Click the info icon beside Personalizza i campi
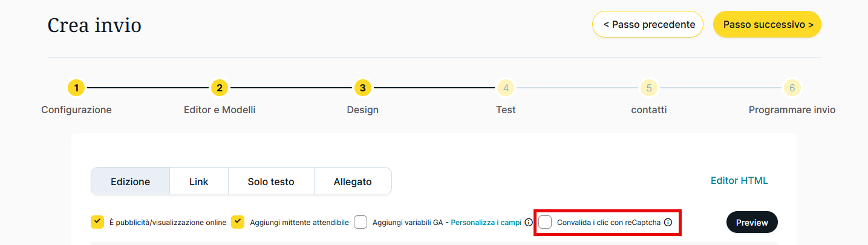Image resolution: width=868 pixels, height=245 pixels. (x=529, y=222)
